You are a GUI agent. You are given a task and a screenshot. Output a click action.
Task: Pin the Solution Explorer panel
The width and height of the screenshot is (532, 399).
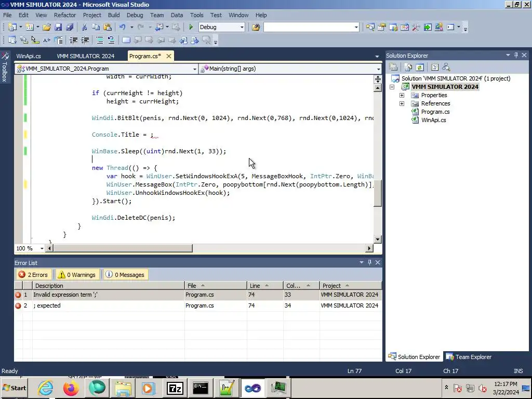click(516, 55)
